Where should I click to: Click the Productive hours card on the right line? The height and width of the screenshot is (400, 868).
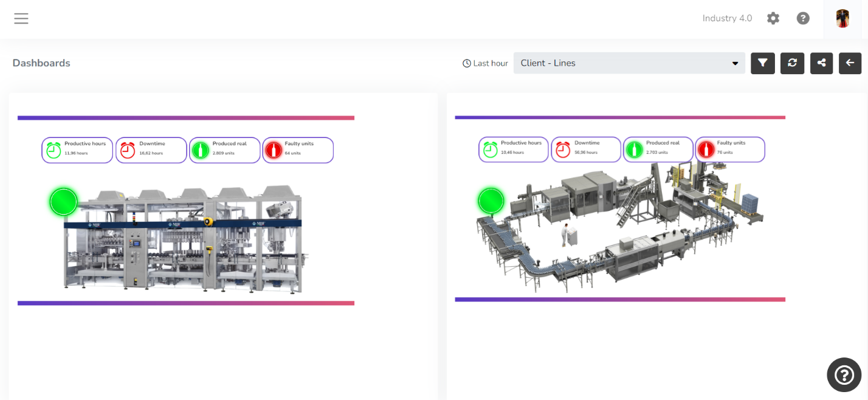(x=513, y=150)
